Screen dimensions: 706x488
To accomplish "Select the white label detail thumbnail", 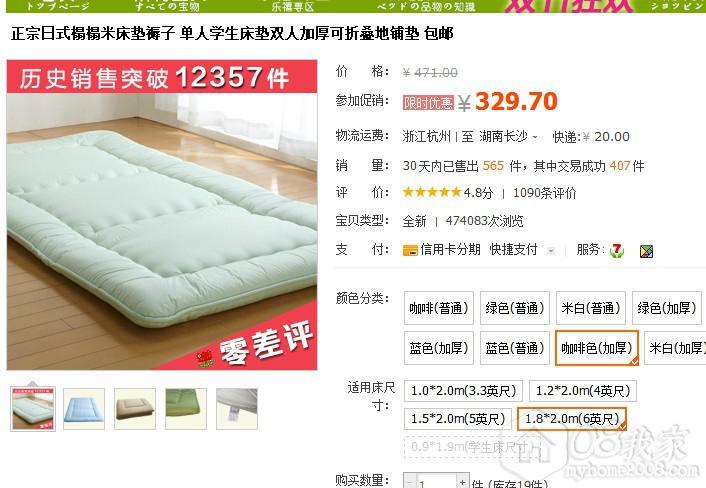I will tap(237, 409).
